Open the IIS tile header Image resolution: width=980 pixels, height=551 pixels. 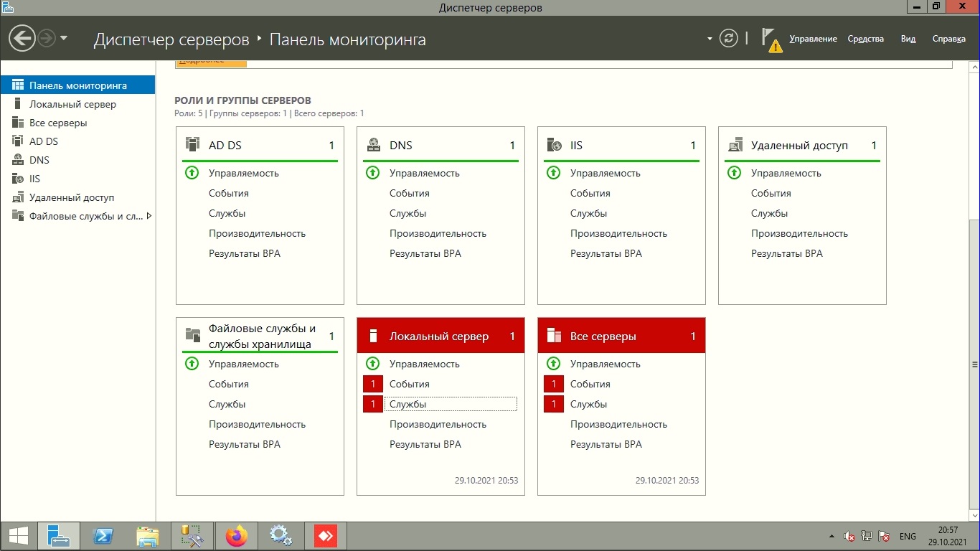point(621,145)
